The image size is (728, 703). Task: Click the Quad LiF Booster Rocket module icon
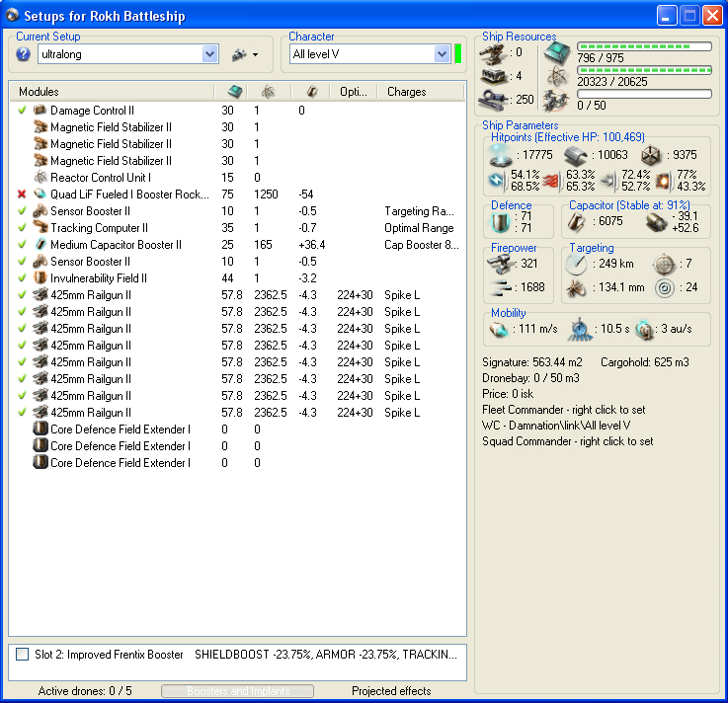tap(40, 194)
